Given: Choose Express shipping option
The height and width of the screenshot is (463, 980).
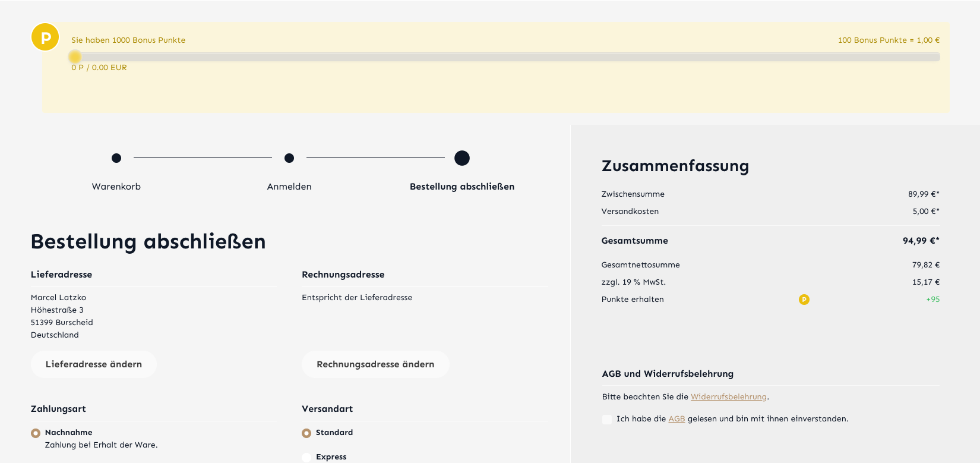Looking at the screenshot, I should coord(306,457).
